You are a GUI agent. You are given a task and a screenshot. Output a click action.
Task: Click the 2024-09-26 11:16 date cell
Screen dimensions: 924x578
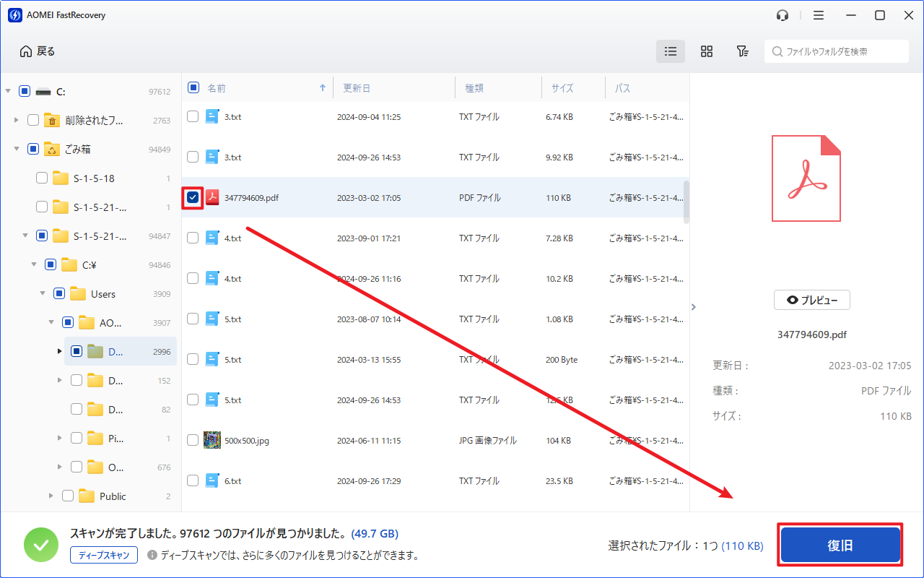click(x=369, y=278)
